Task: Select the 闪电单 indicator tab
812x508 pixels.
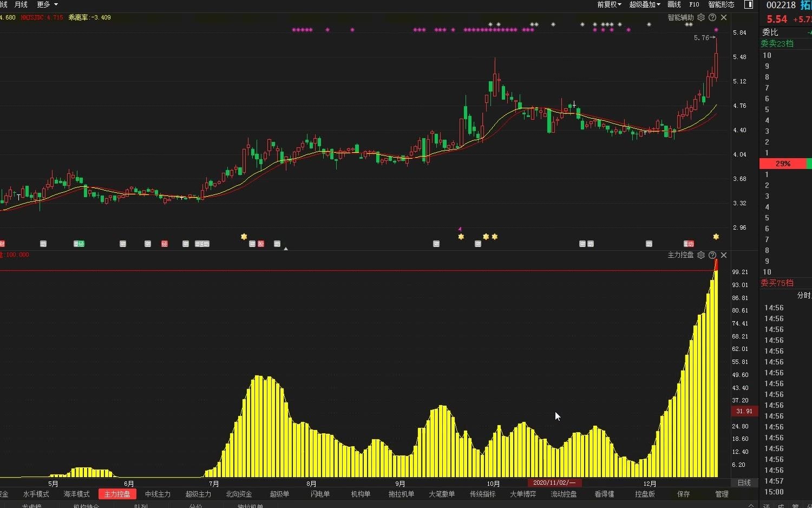Action: click(320, 494)
